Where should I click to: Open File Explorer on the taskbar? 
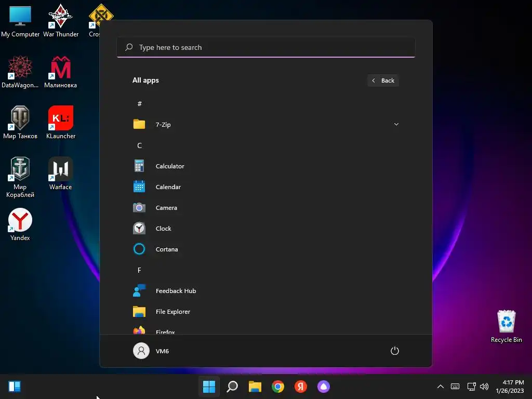point(255,387)
